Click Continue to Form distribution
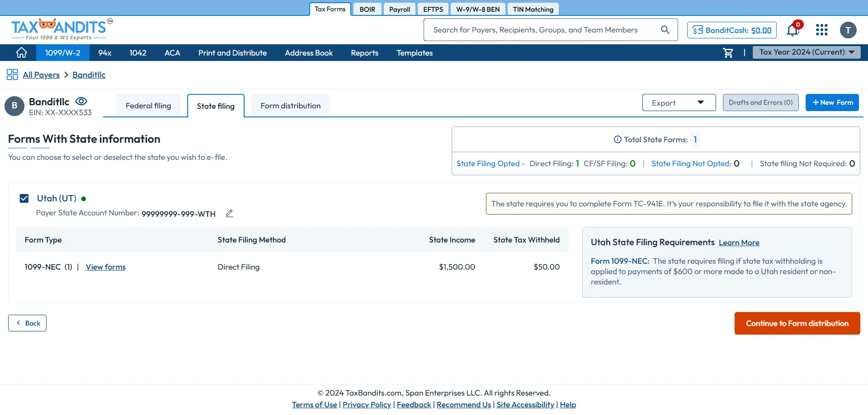The height and width of the screenshot is (415, 868). [797, 323]
